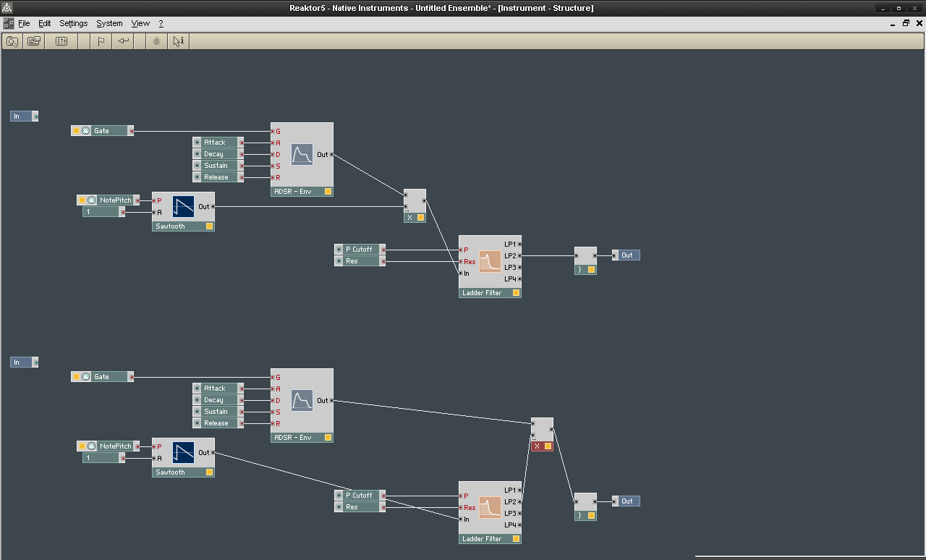The width and height of the screenshot is (926, 560).
Task: Click the snapshots toolbar icon
Action: pos(33,41)
